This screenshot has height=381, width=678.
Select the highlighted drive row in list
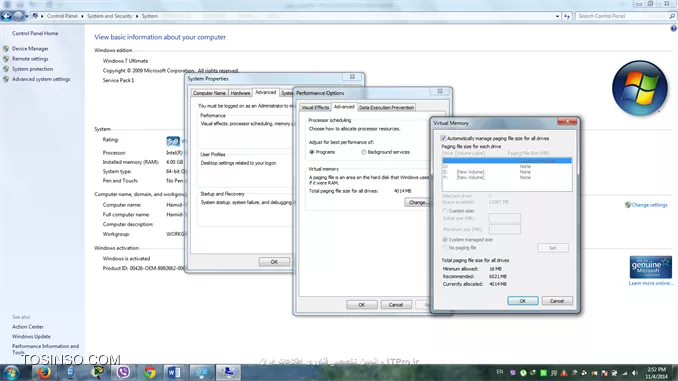[x=507, y=160]
